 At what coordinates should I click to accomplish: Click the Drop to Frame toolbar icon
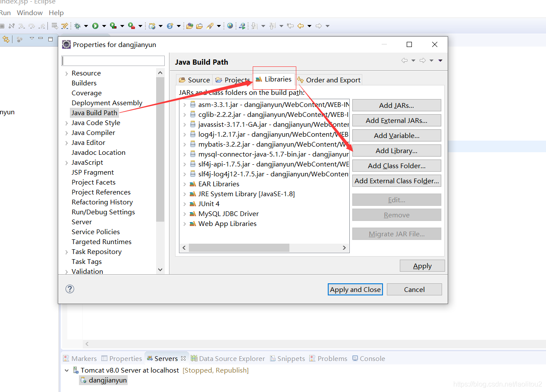[x=55, y=26]
